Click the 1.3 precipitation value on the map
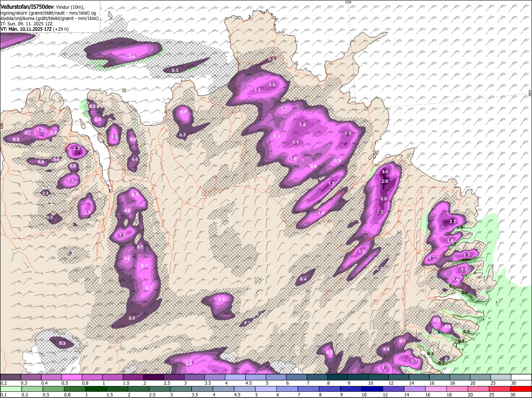The image size is (532, 398). [272, 85]
